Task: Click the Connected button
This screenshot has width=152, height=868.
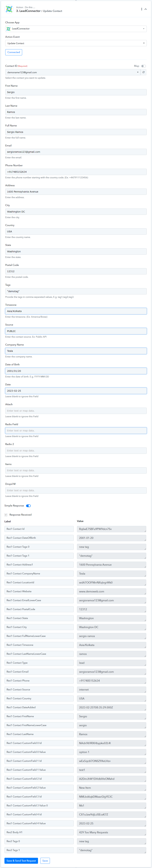Action: click(x=14, y=52)
